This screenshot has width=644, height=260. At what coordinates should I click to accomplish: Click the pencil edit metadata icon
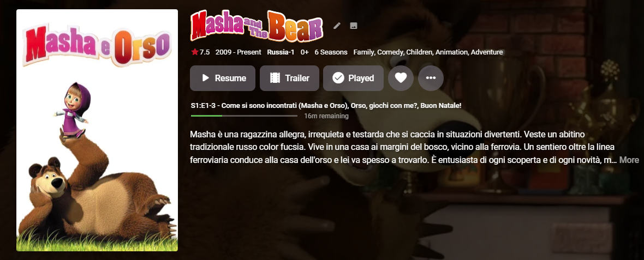coord(337,26)
